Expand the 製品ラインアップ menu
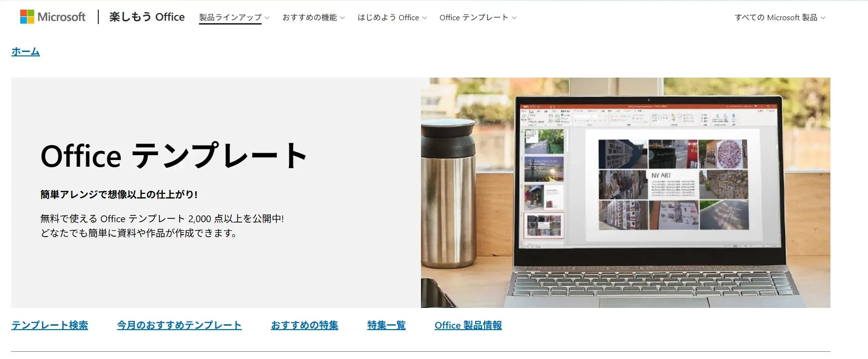The image size is (868, 359). [x=234, y=17]
